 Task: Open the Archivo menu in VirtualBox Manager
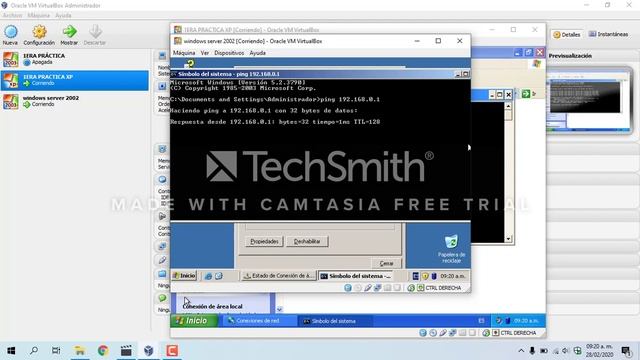tap(12, 15)
